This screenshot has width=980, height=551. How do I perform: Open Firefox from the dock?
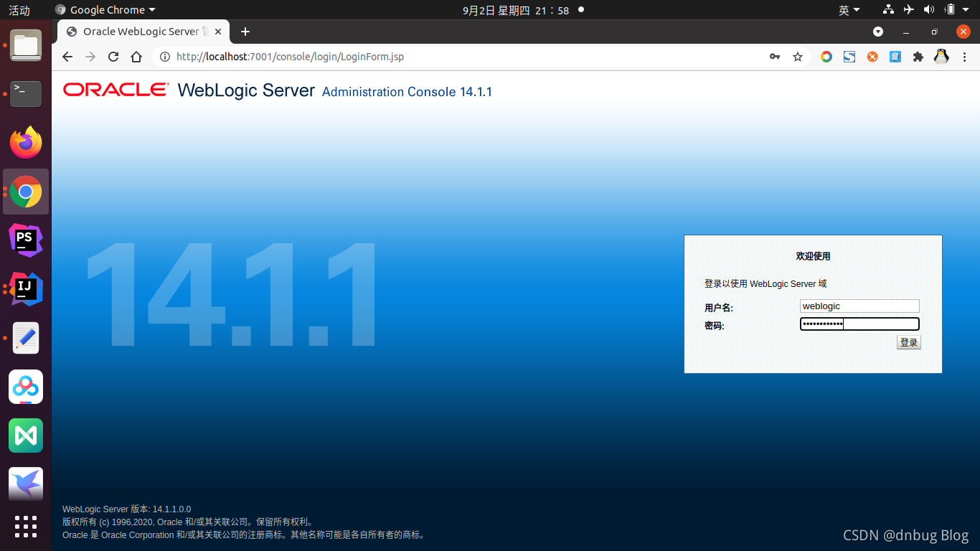click(x=26, y=143)
